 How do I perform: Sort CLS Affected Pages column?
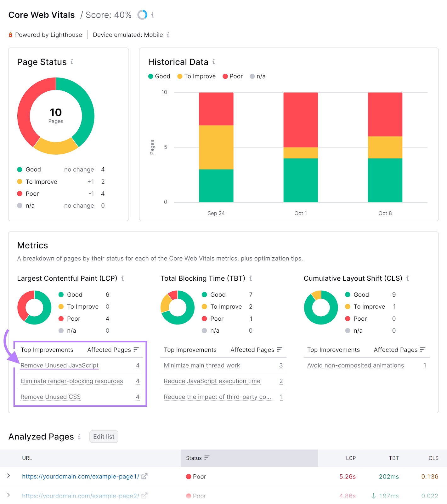click(423, 350)
